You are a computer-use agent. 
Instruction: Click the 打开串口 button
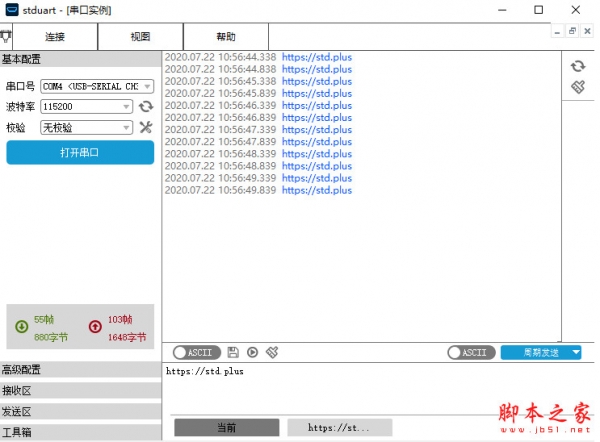(x=80, y=153)
